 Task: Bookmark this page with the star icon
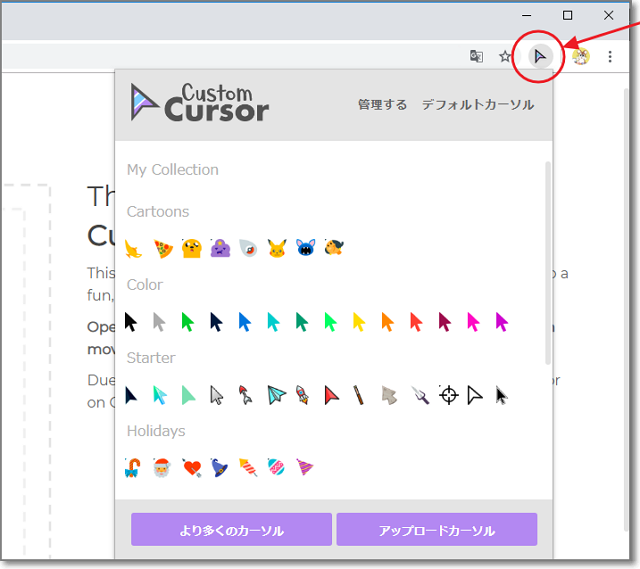tap(505, 57)
